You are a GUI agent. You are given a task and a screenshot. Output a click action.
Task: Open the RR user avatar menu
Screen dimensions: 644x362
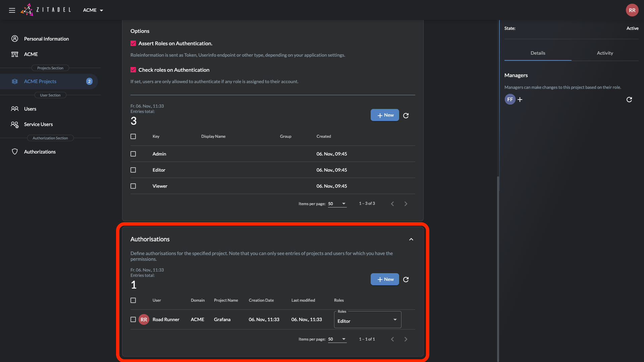(x=632, y=10)
